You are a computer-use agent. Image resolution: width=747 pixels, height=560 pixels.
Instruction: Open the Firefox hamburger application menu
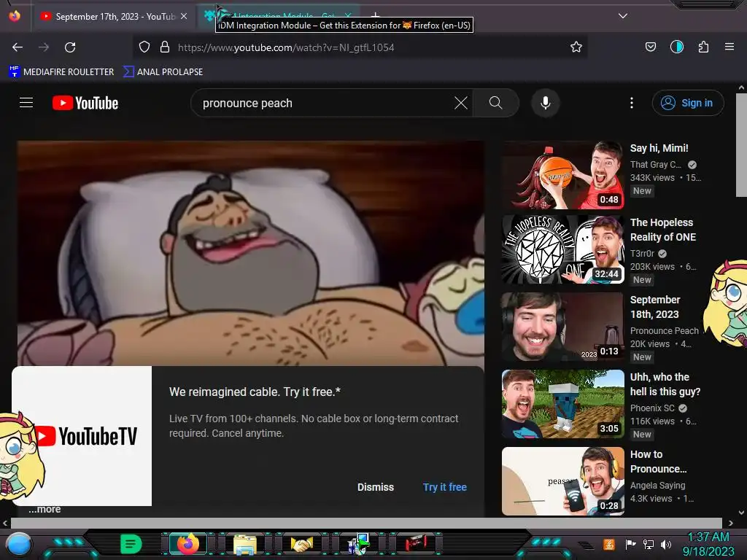click(729, 47)
